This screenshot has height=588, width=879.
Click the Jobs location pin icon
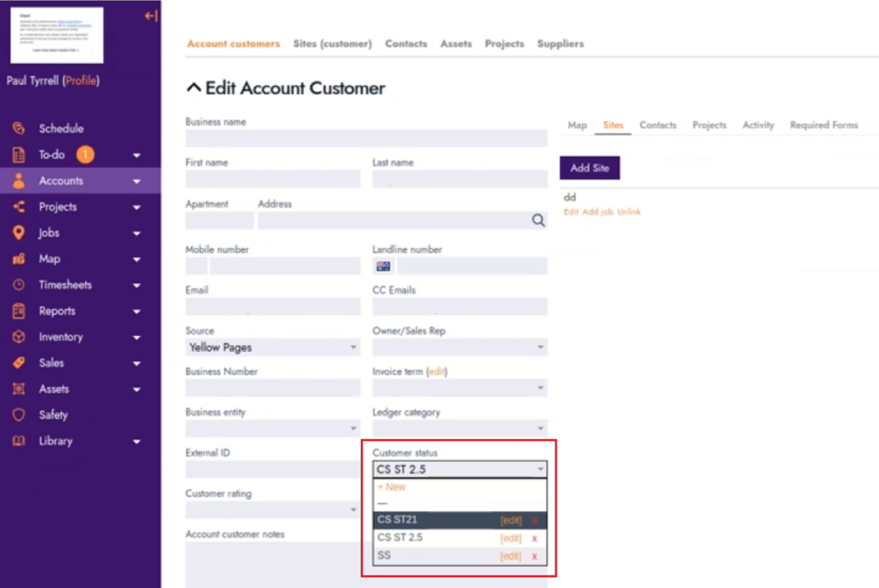coord(19,233)
